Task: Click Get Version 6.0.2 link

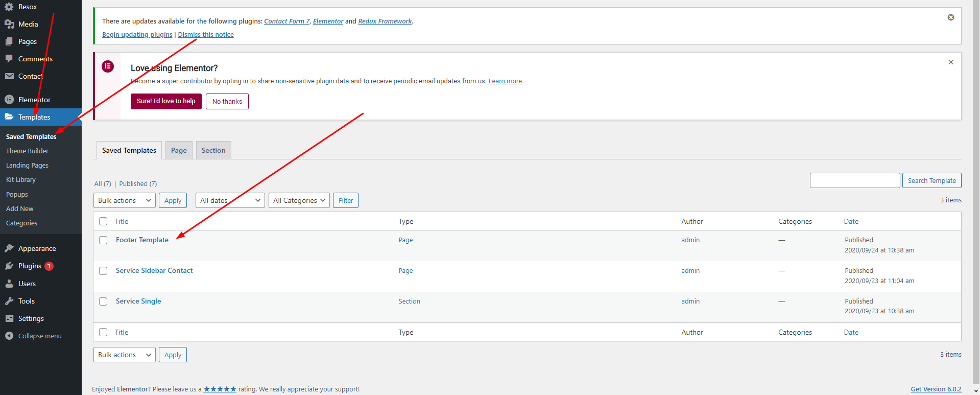Action: pyautogui.click(x=936, y=389)
